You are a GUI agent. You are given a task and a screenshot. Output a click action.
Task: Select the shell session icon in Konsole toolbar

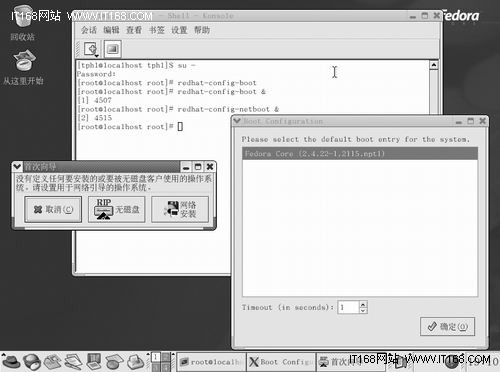113,49
